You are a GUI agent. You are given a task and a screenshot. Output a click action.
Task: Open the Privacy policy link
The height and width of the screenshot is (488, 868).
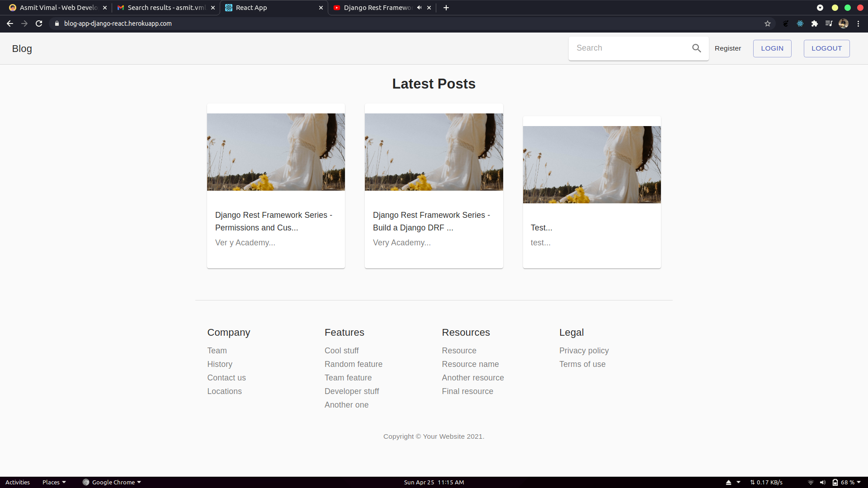pyautogui.click(x=584, y=351)
